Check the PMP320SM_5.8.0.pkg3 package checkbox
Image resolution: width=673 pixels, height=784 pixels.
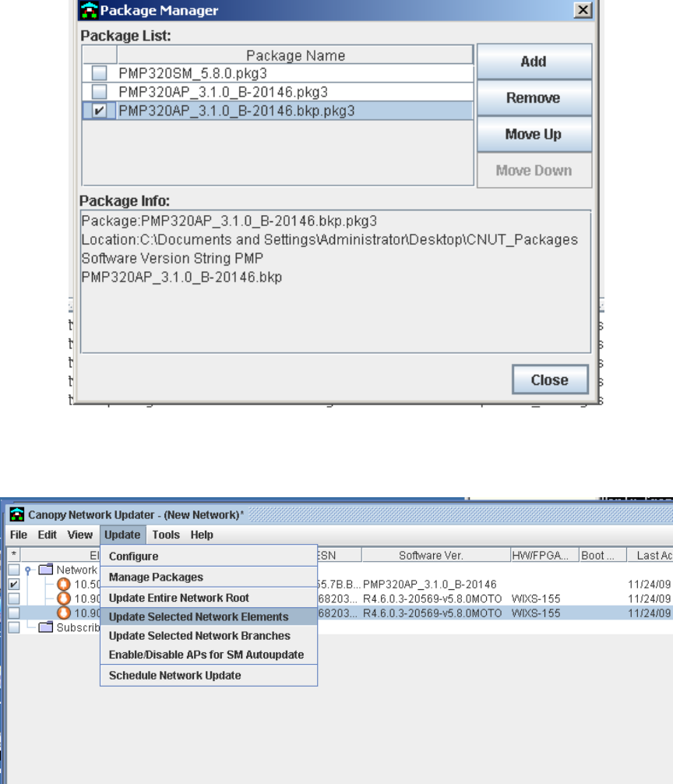tap(100, 73)
